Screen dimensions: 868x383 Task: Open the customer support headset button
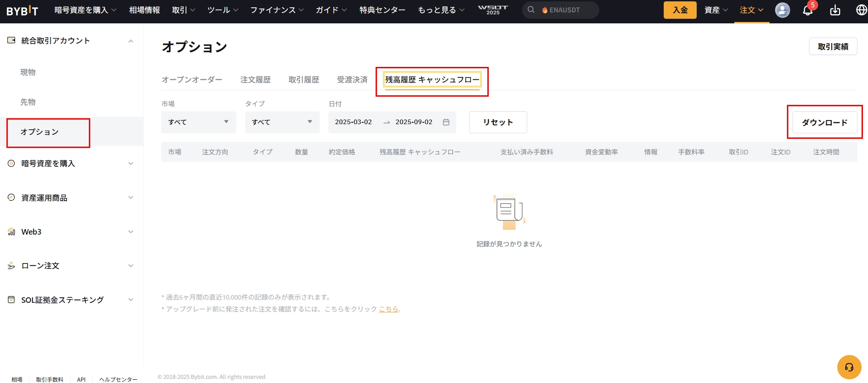[x=849, y=367]
